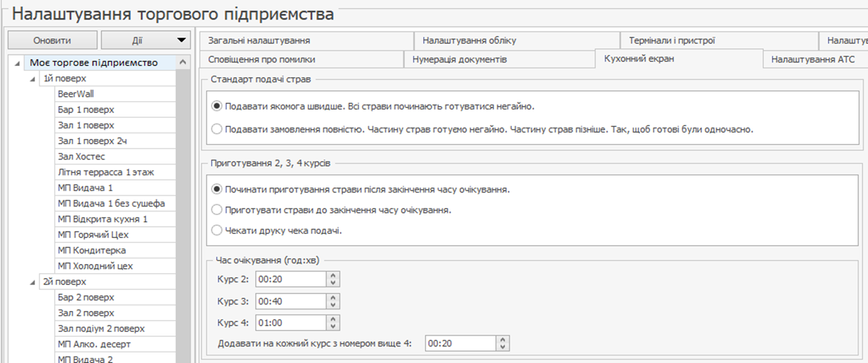
Task: Select Чекати друку чека подачі option
Action: pyautogui.click(x=216, y=230)
